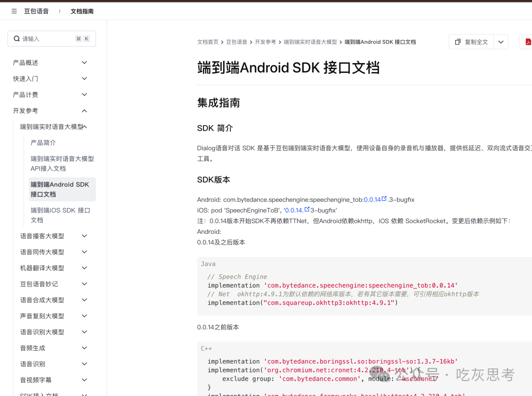Expand the 语音播客大模型 section
This screenshot has width=532, height=396.
[85, 236]
